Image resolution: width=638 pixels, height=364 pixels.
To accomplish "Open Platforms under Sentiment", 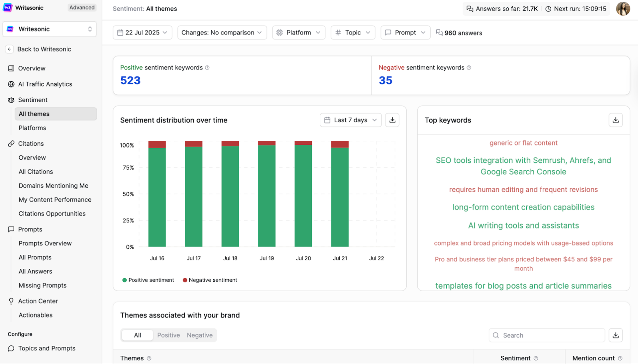I will coord(32,128).
